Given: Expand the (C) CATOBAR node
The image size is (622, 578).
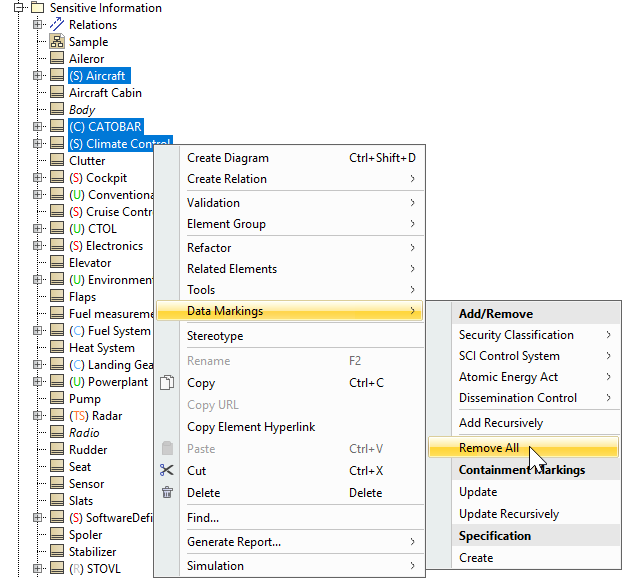Looking at the screenshot, I should pos(37,127).
